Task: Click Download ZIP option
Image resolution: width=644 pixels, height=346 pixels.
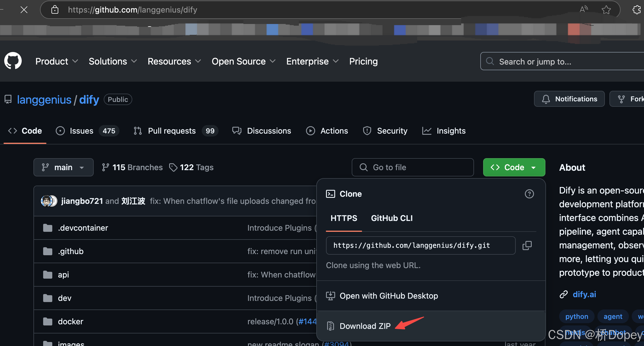Action: tap(365, 326)
